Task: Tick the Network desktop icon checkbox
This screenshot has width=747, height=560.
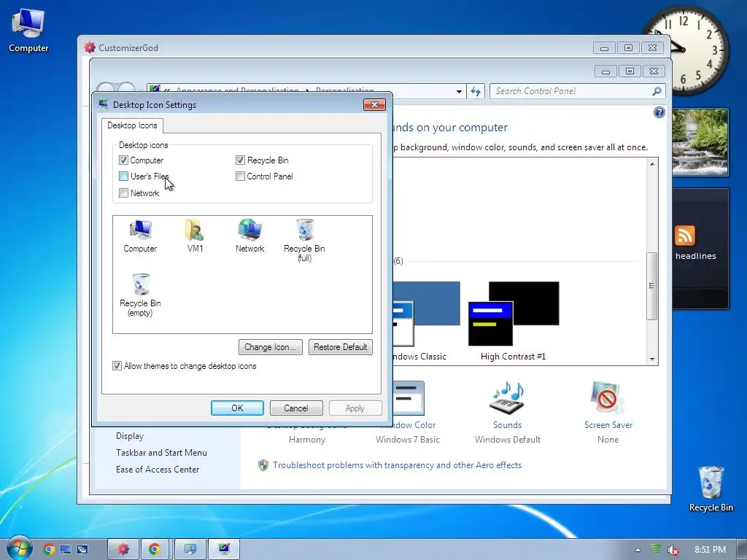Action: (x=123, y=192)
